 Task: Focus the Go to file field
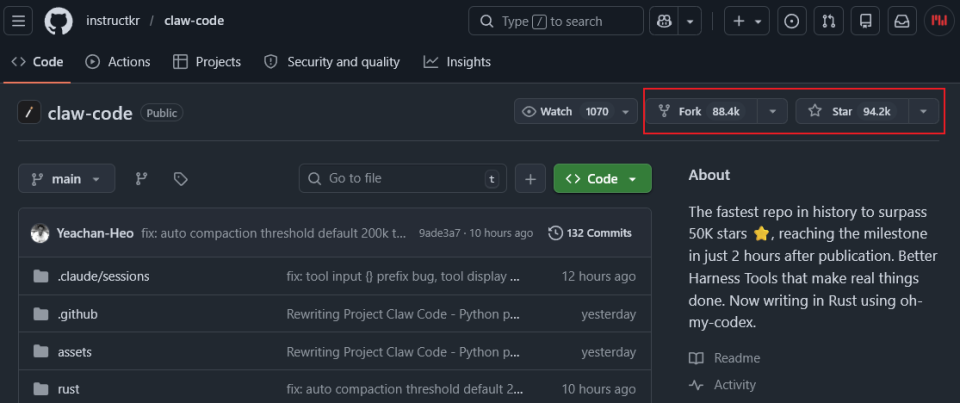pyautogui.click(x=400, y=179)
